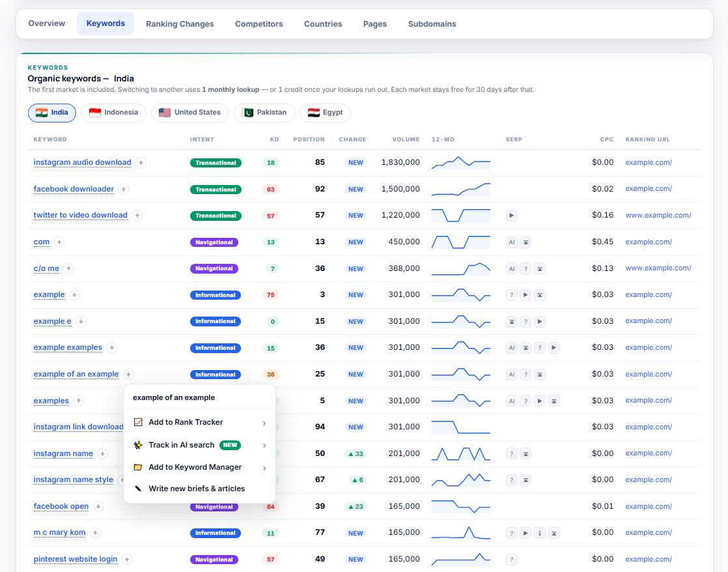
Task: Click question SERP icon in instagram name row
Action: [512, 453]
